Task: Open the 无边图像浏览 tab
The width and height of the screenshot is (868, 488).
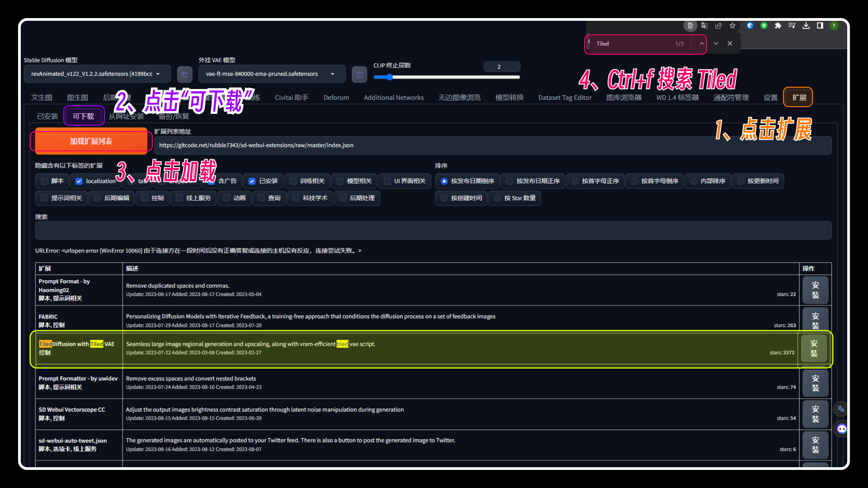Action: (459, 98)
